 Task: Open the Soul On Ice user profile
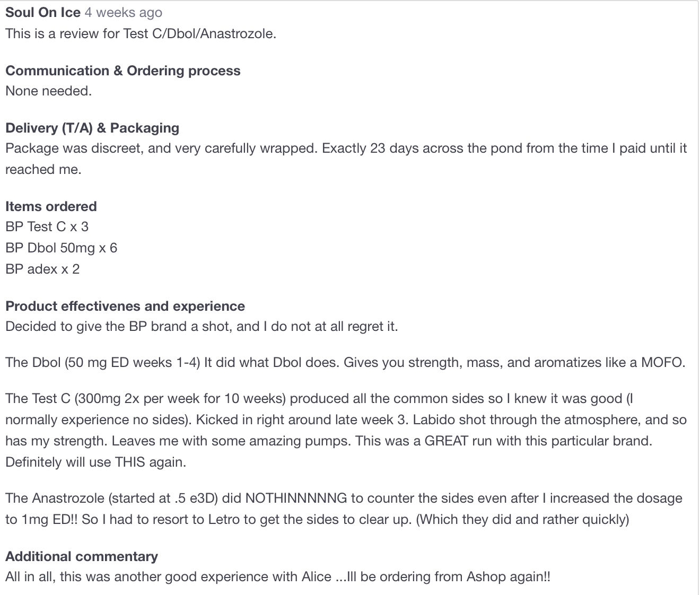point(43,12)
